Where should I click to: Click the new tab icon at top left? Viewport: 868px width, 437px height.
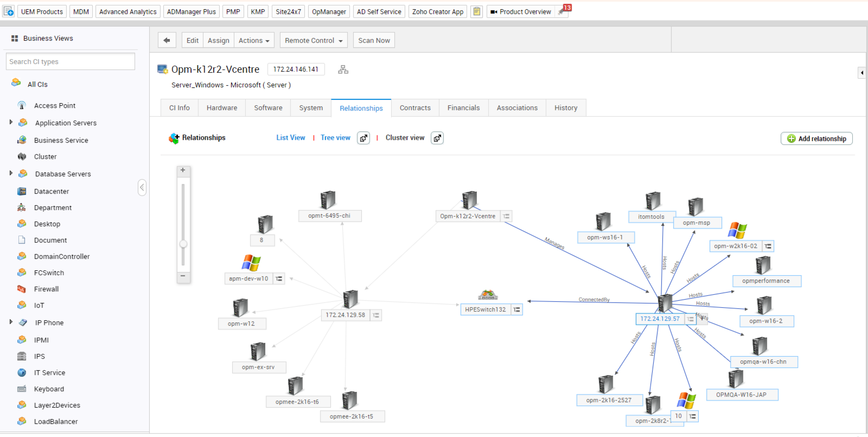click(8, 11)
